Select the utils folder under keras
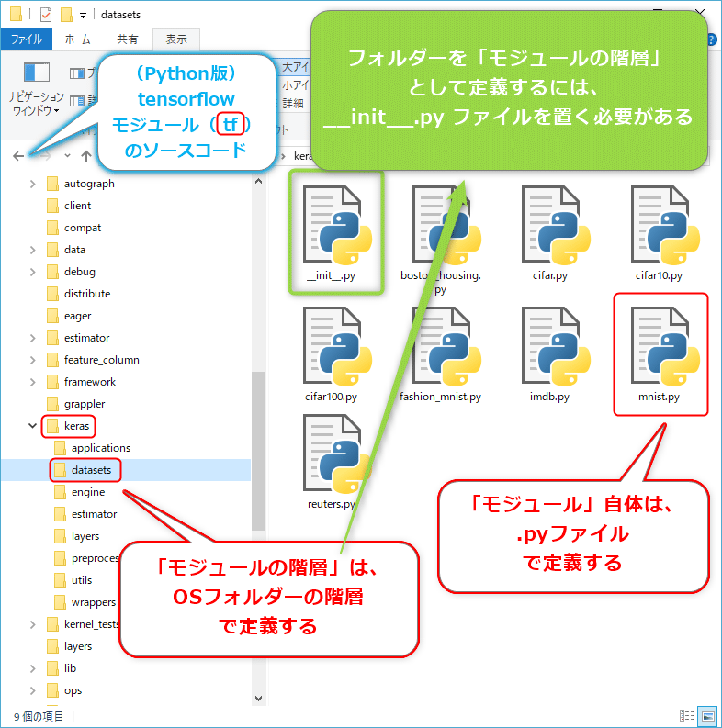The height and width of the screenshot is (728, 722). tap(73, 580)
